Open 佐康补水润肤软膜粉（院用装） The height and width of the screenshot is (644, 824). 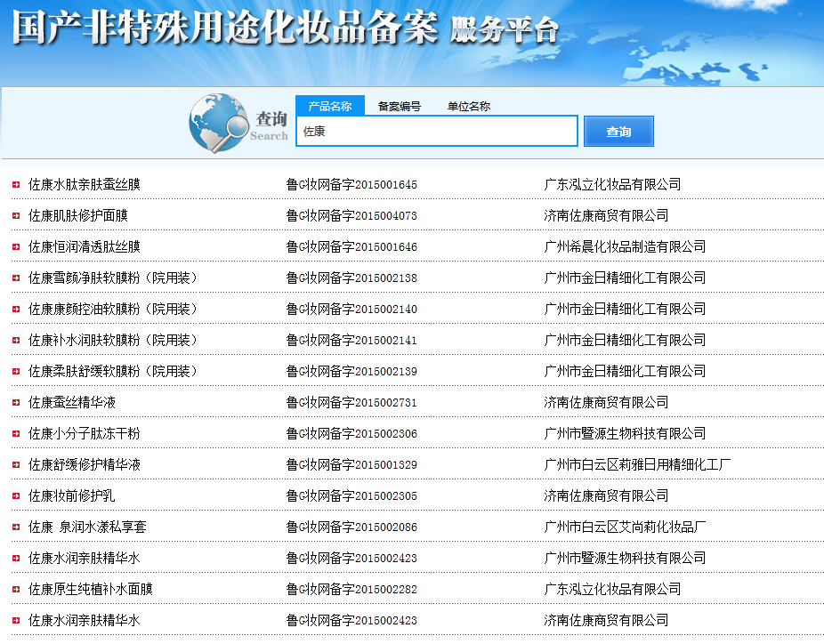[113, 340]
